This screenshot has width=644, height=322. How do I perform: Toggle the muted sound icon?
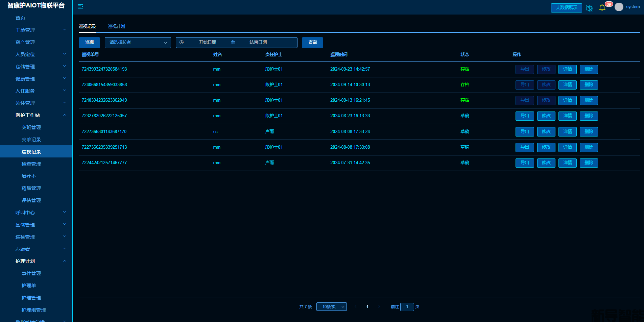pyautogui.click(x=589, y=8)
